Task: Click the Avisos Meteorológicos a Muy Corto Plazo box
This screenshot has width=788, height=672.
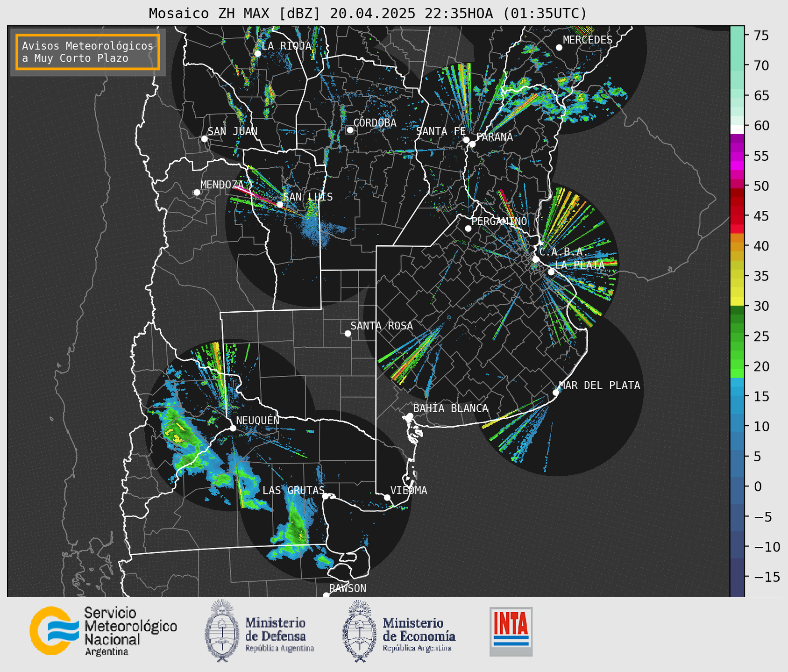Action: pos(88,52)
